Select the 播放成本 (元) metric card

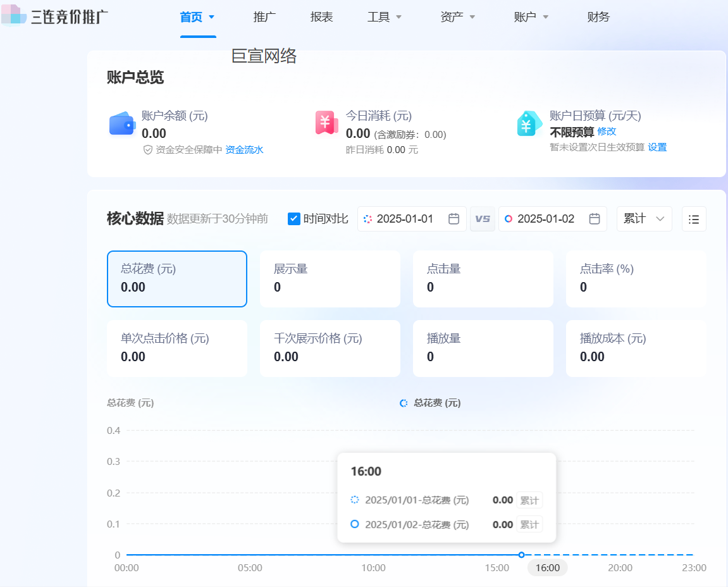pyautogui.click(x=636, y=349)
